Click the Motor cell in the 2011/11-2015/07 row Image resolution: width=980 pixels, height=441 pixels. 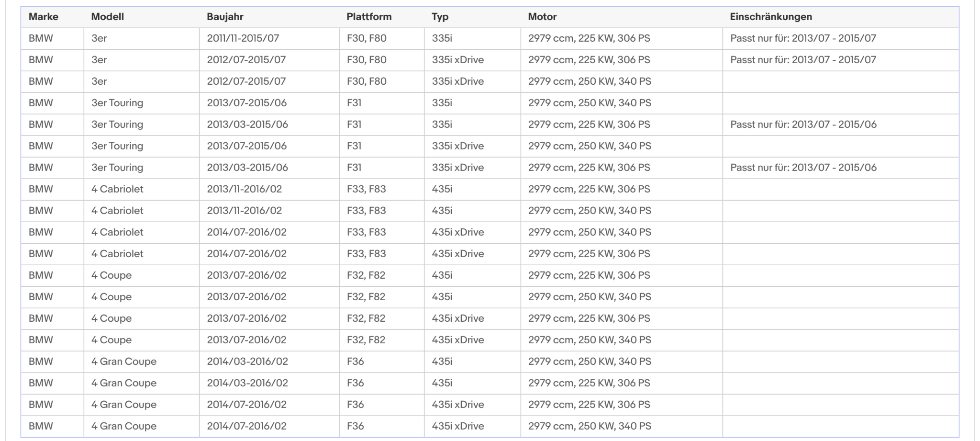[589, 38]
